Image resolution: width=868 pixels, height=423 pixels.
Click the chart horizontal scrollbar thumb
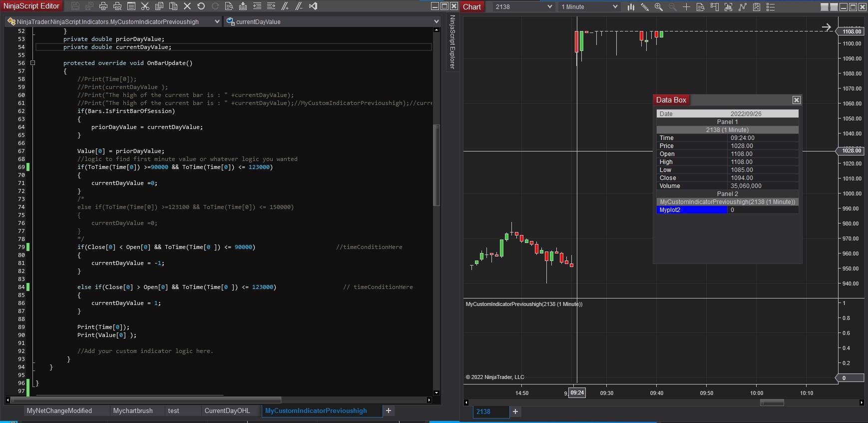772,402
